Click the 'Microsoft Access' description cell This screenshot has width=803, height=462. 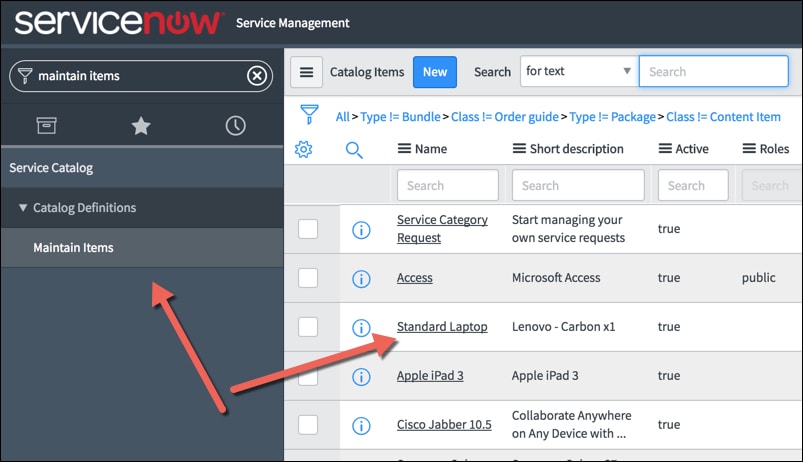(556, 278)
